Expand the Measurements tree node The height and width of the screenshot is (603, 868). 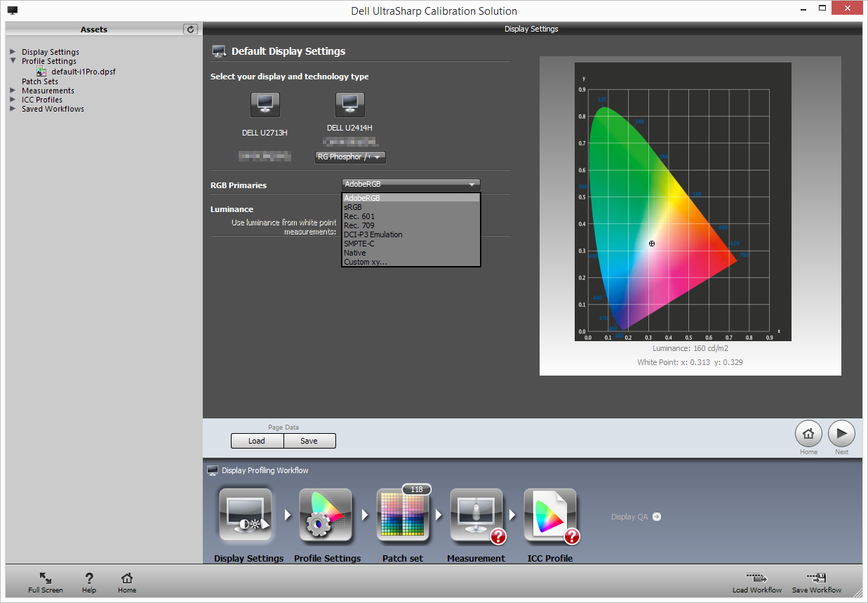pyautogui.click(x=13, y=91)
